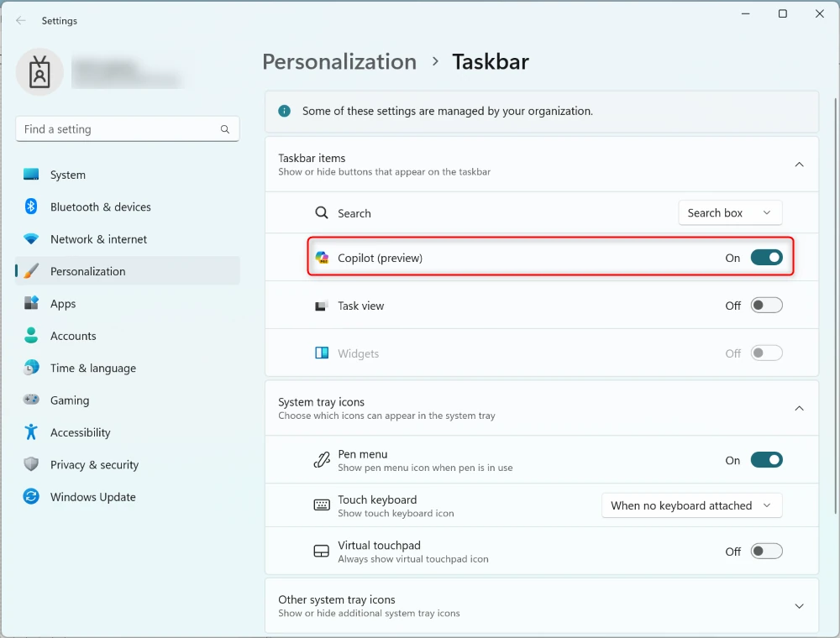Viewport: 840px width, 638px height.
Task: Click the Accessibility figure icon
Action: 31,432
